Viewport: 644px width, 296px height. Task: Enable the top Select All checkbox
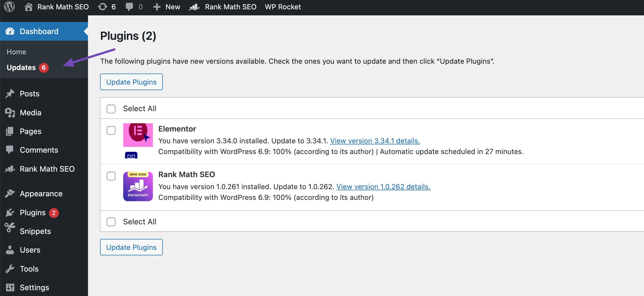coord(111,109)
